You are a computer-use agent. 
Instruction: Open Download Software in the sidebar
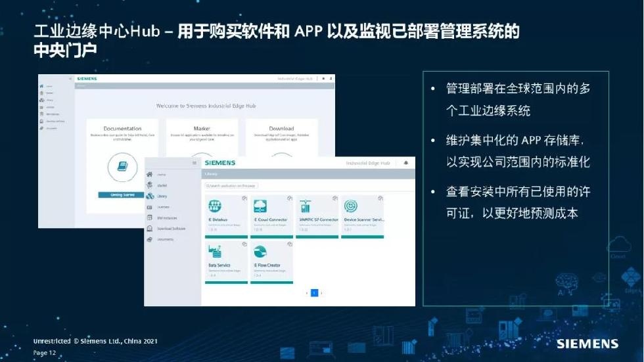pos(170,229)
